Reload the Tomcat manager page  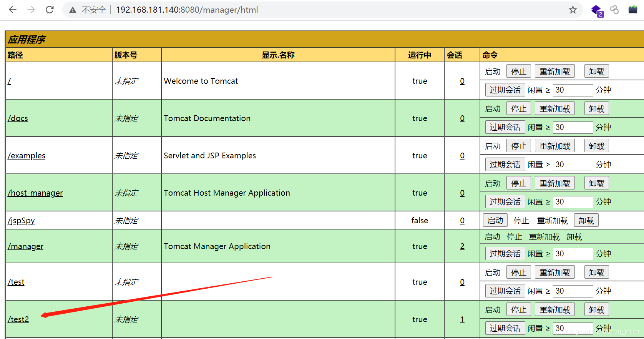(50, 10)
